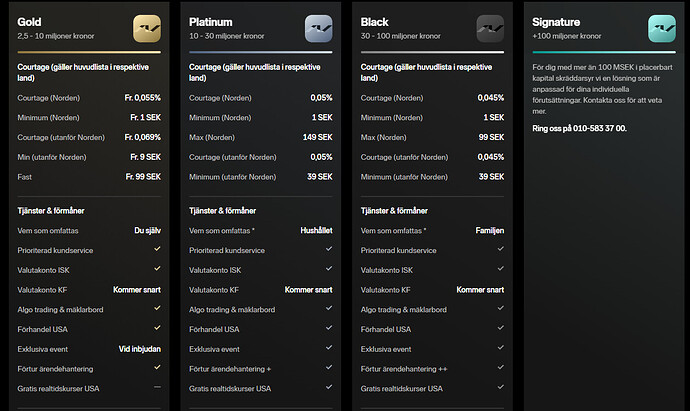This screenshot has width=690, height=411.
Task: Click the Platinum tier silver logo icon
Action: [318, 26]
